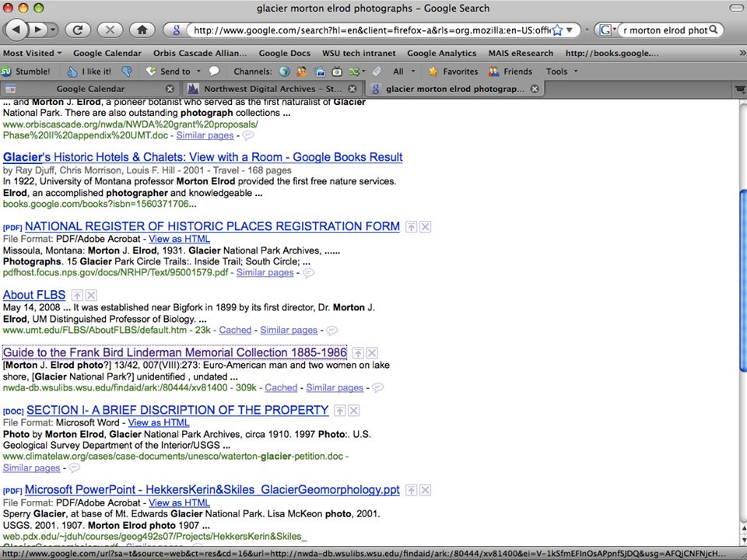The height and width of the screenshot is (560, 747).
Task: Promote the About FLBS result
Action: point(77,296)
